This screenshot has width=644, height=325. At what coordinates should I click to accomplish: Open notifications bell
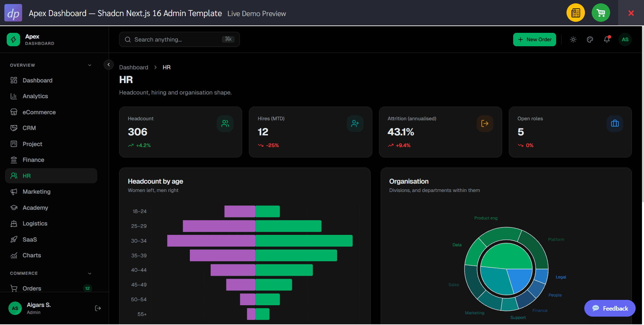pos(607,40)
